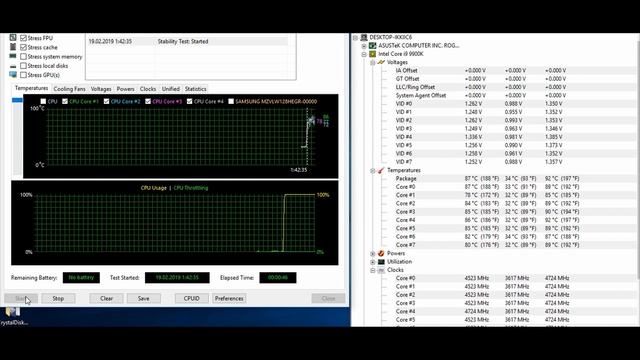The width and height of the screenshot is (640, 360).
Task: Uncheck CPU Core #2 graph checkbox
Action: pyautogui.click(x=107, y=101)
